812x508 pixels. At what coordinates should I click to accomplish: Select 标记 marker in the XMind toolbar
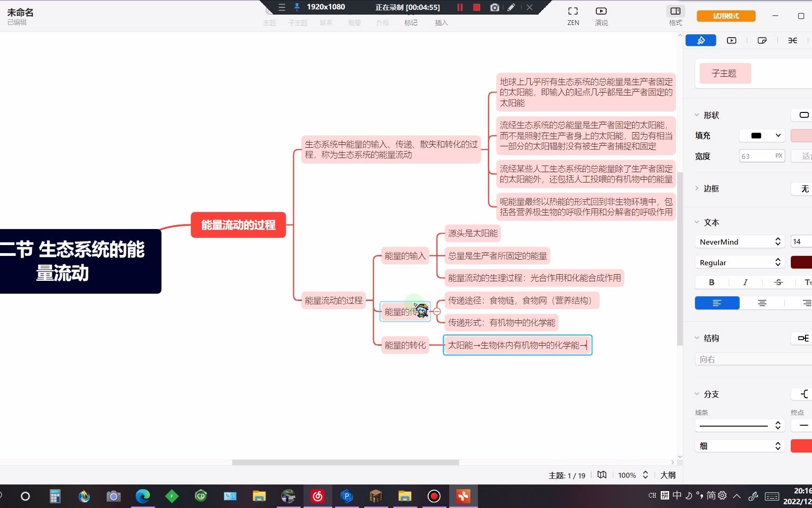pos(411,22)
